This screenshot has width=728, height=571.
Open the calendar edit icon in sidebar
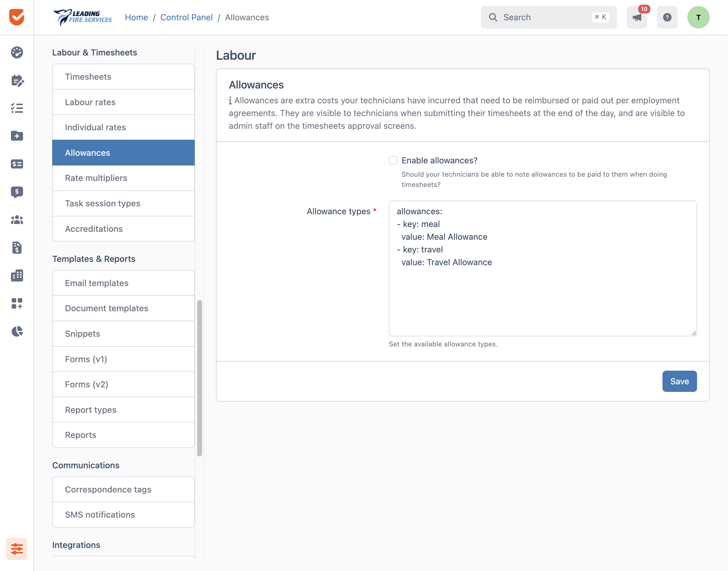tap(17, 80)
